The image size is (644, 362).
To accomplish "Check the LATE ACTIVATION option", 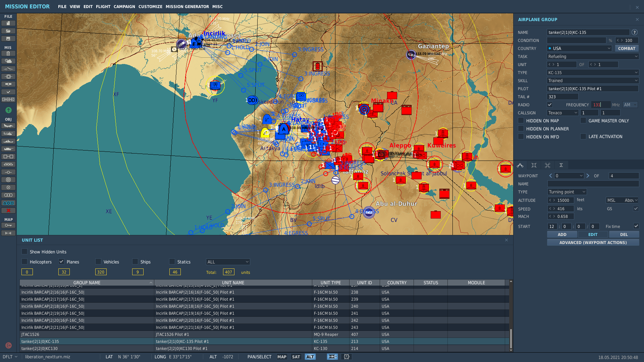I will click(583, 136).
